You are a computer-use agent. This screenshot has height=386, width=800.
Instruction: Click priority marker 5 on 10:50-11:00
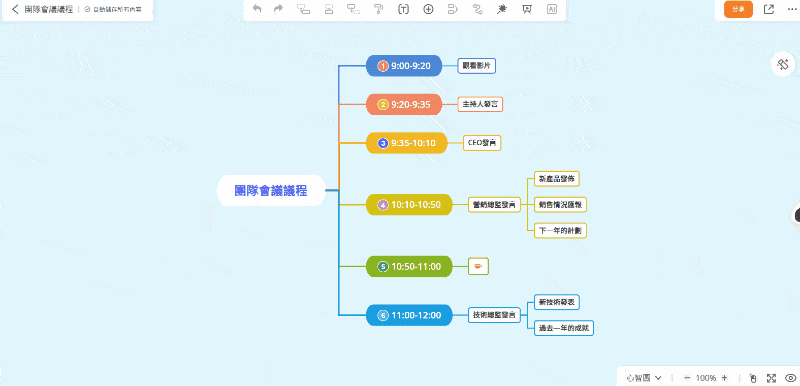click(383, 266)
